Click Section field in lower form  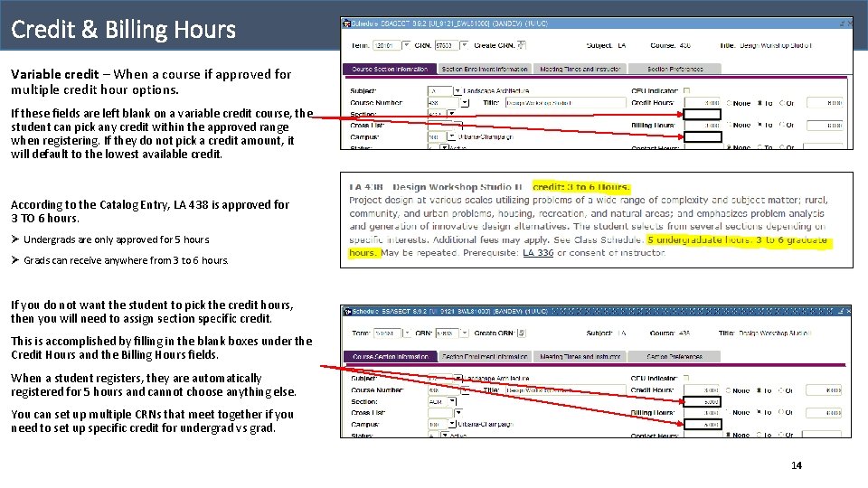pos(438,401)
